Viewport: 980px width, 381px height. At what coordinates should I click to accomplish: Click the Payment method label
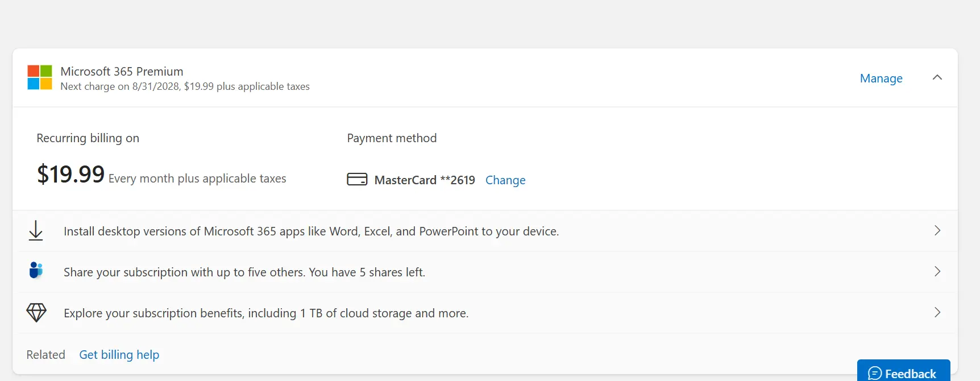[392, 138]
